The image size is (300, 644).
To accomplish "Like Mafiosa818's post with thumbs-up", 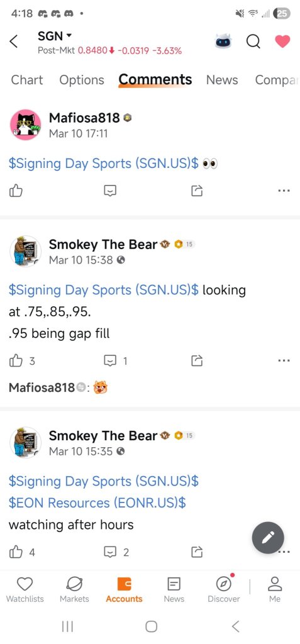I will pyautogui.click(x=16, y=191).
